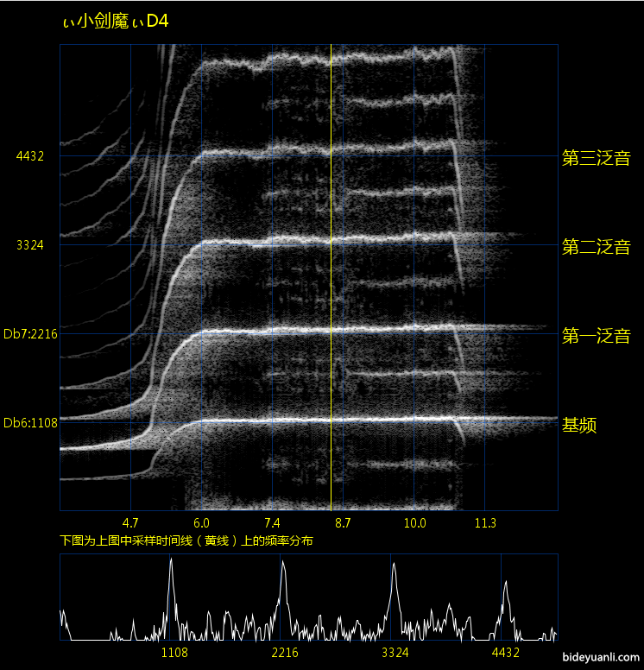Viewport: 644px width, 670px height.
Task: Click the 第一泛音 harmonic label
Action: [x=596, y=336]
